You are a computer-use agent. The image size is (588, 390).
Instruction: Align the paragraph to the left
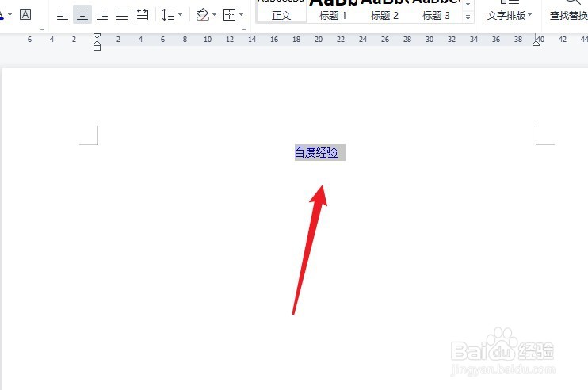coord(63,15)
